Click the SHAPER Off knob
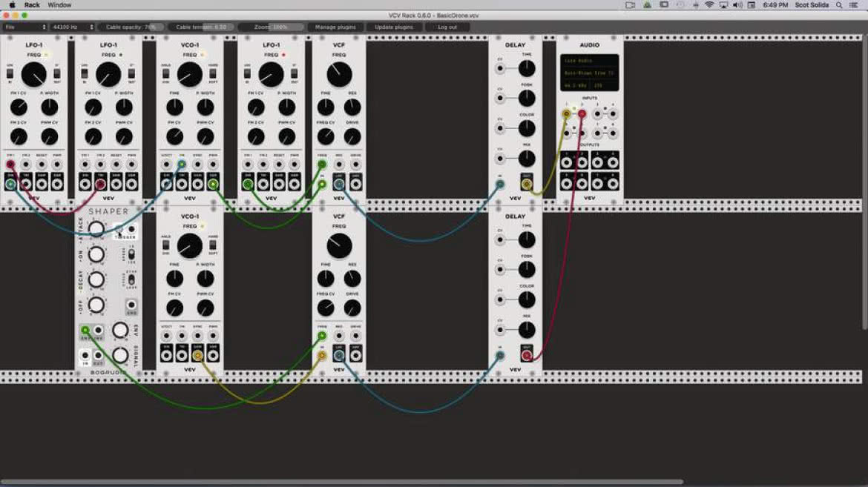The width and height of the screenshot is (868, 487). coord(96,305)
